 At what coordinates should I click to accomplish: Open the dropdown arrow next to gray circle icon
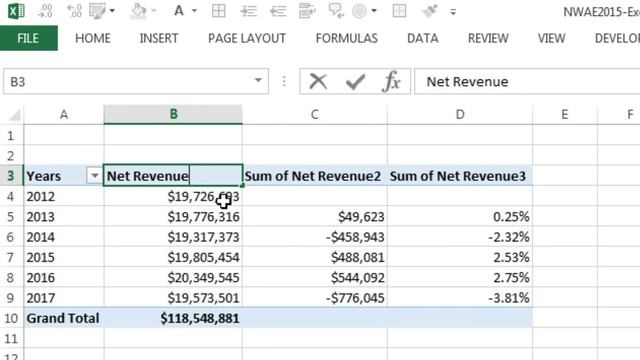click(x=374, y=11)
